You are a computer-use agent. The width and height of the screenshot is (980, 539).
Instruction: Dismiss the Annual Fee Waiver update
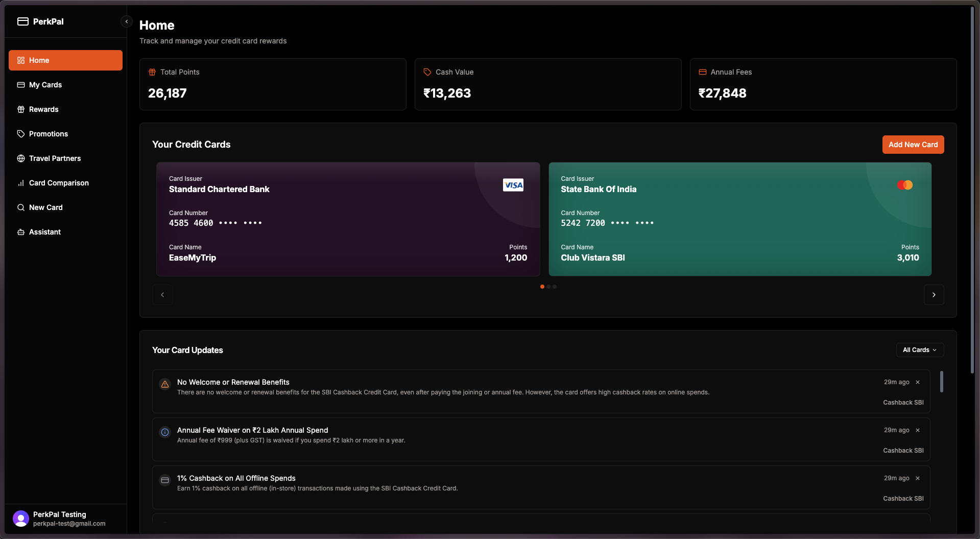tap(918, 430)
